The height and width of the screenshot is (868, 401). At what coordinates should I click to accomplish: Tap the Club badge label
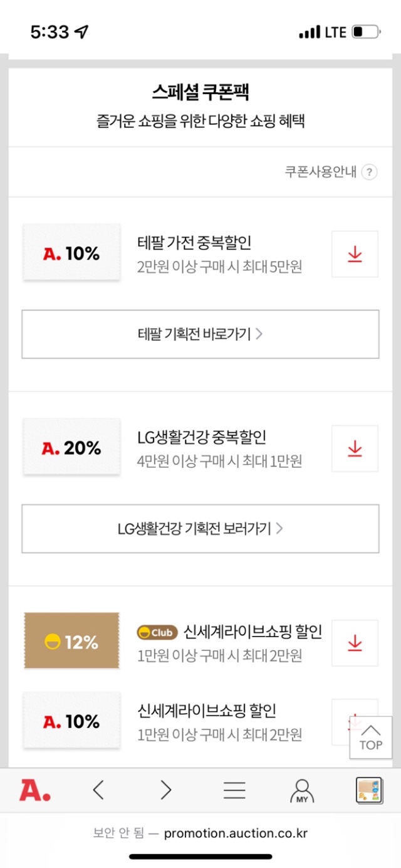pos(157,632)
